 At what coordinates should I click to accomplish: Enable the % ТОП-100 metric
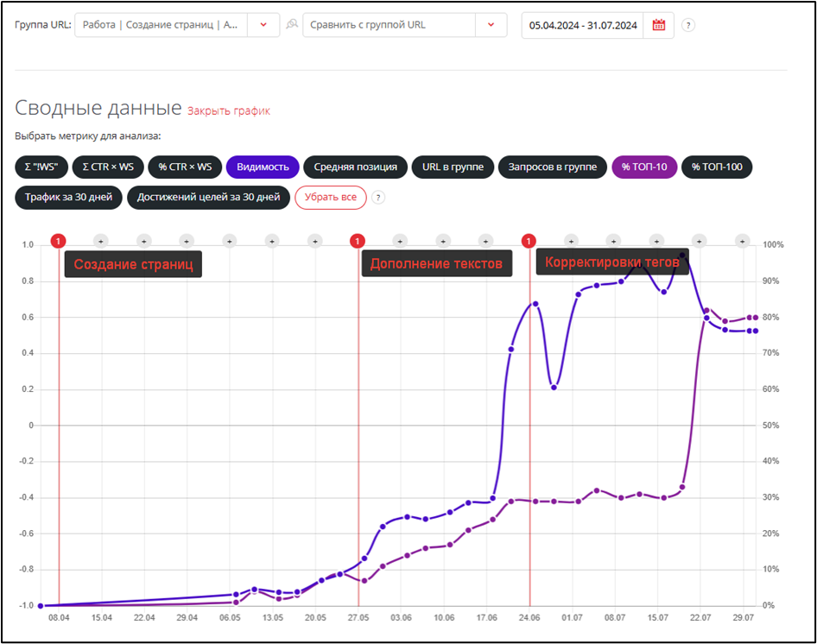tap(717, 167)
